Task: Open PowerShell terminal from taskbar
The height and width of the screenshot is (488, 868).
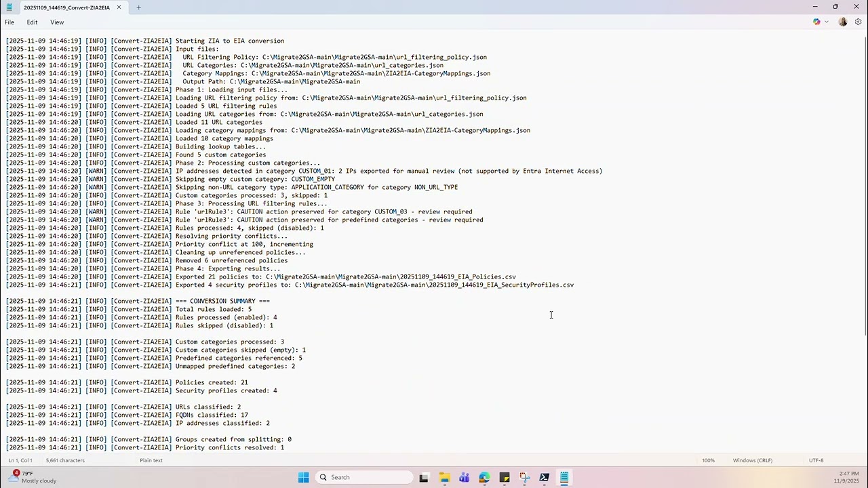Action: 544,477
